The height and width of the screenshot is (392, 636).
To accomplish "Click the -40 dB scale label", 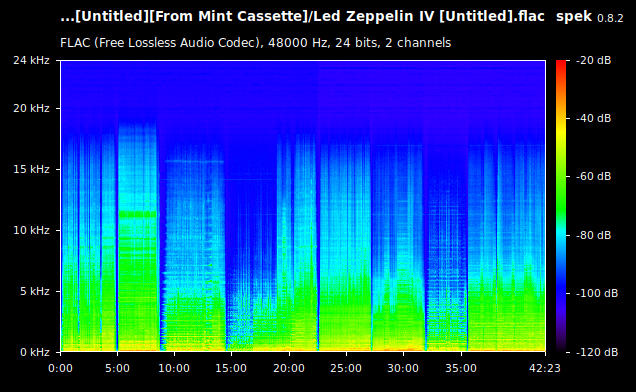I will pyautogui.click(x=593, y=118).
